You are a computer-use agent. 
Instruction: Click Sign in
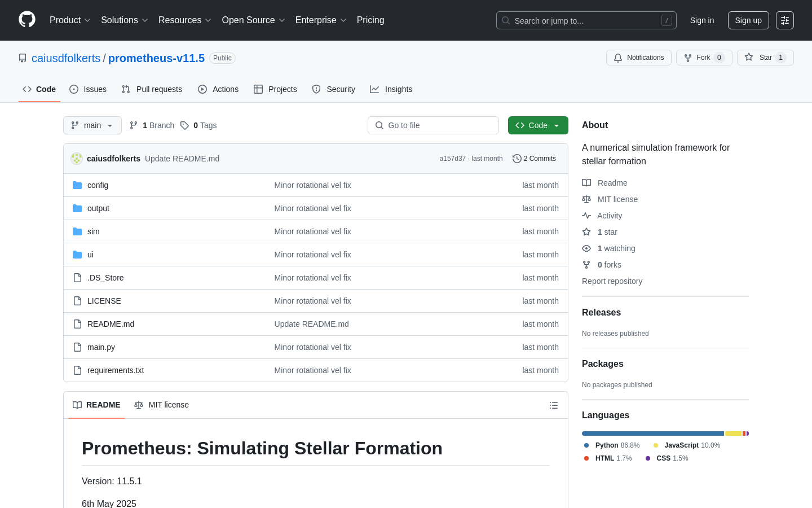pos(702,20)
